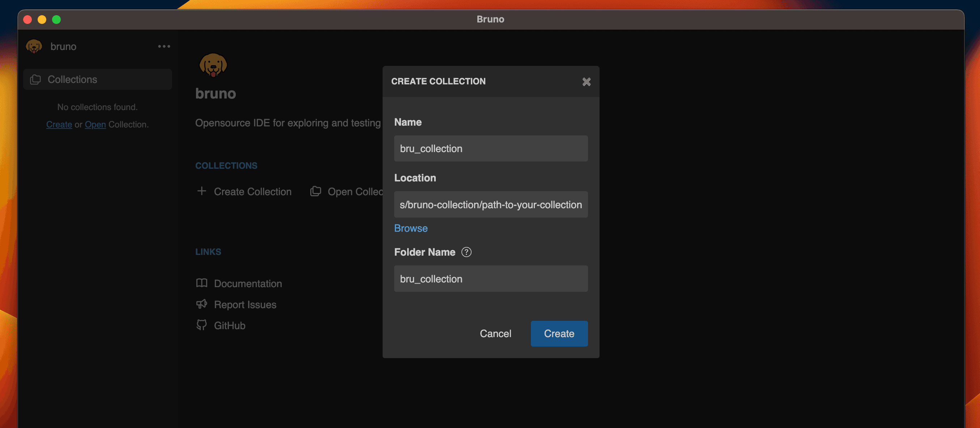Click the Browse link for location

tap(411, 228)
